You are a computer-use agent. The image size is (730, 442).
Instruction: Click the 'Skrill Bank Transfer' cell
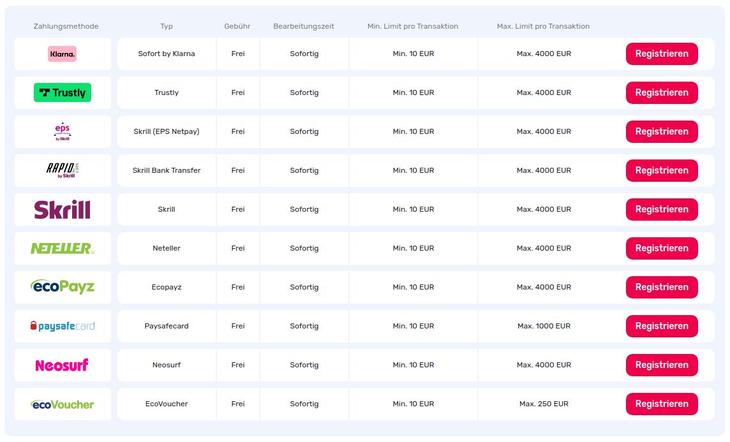pos(167,170)
